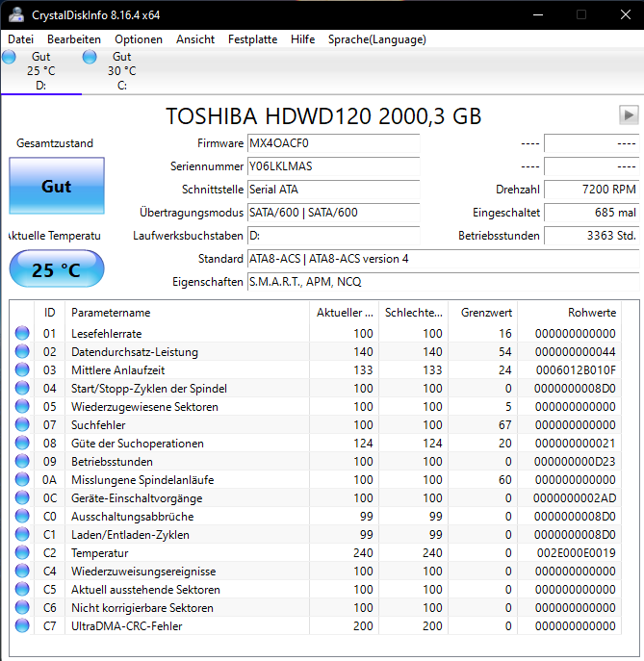The image size is (644, 661).
Task: Switch to the D: disk tab
Action: click(x=40, y=71)
